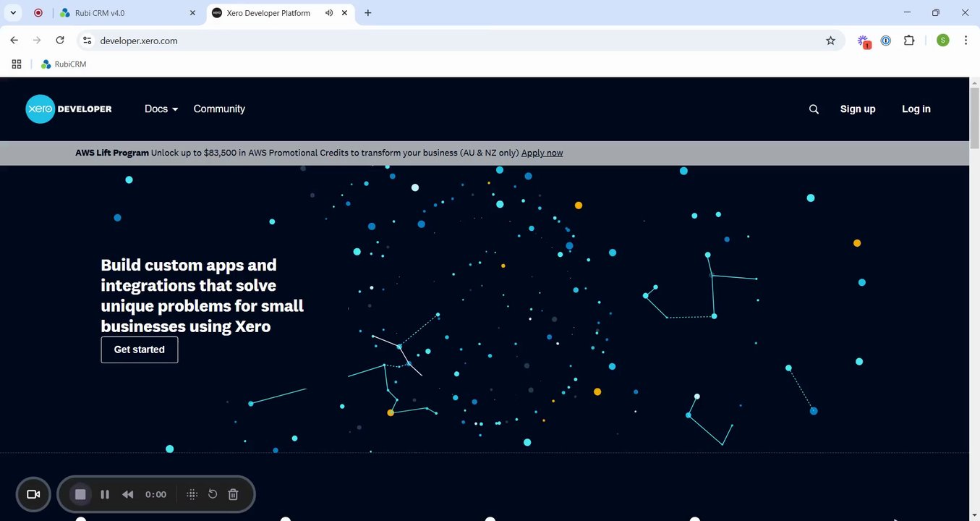Click the recorder's dotted grid handle
The width and height of the screenshot is (980, 521).
(192, 494)
